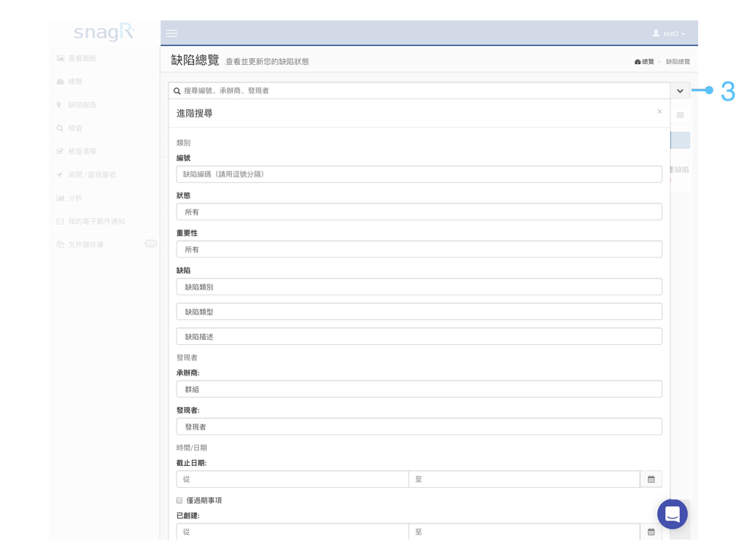
Task: Open 總覽 in the sidebar
Action: click(104, 82)
